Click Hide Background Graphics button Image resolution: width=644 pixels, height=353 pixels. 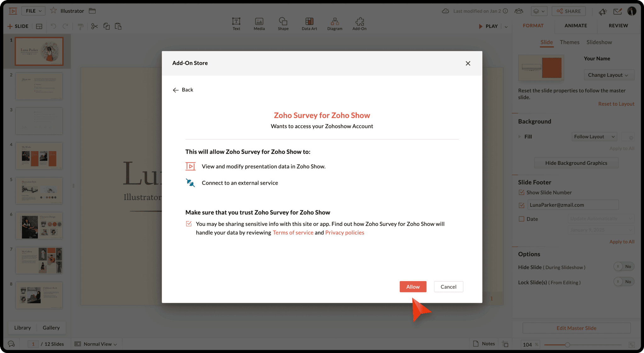tap(576, 163)
